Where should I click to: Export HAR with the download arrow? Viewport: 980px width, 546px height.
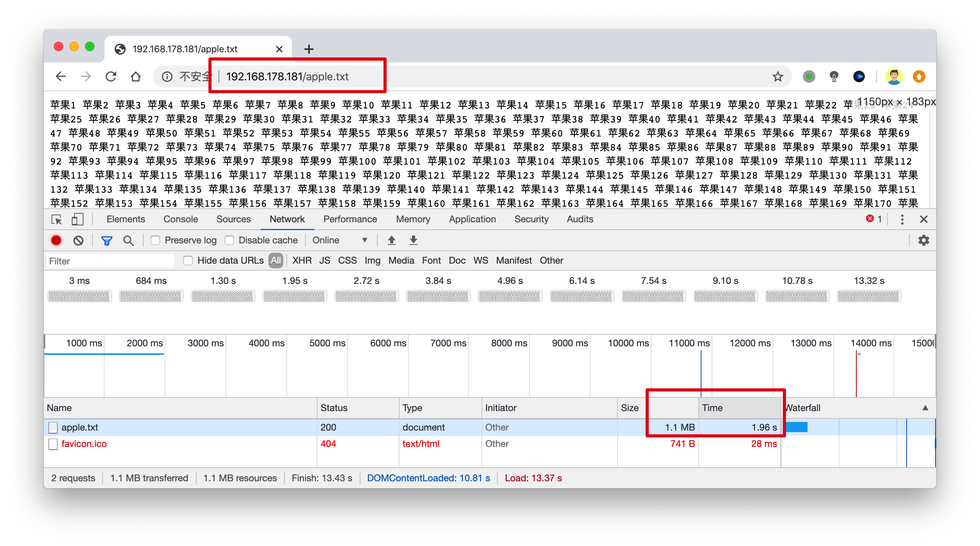pyautogui.click(x=414, y=240)
